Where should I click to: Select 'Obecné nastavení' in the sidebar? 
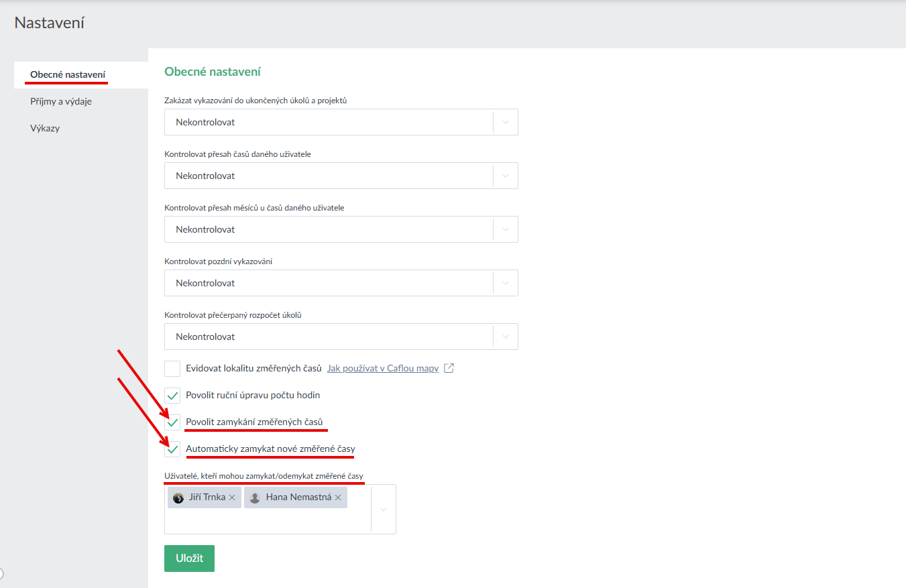pyautogui.click(x=68, y=74)
